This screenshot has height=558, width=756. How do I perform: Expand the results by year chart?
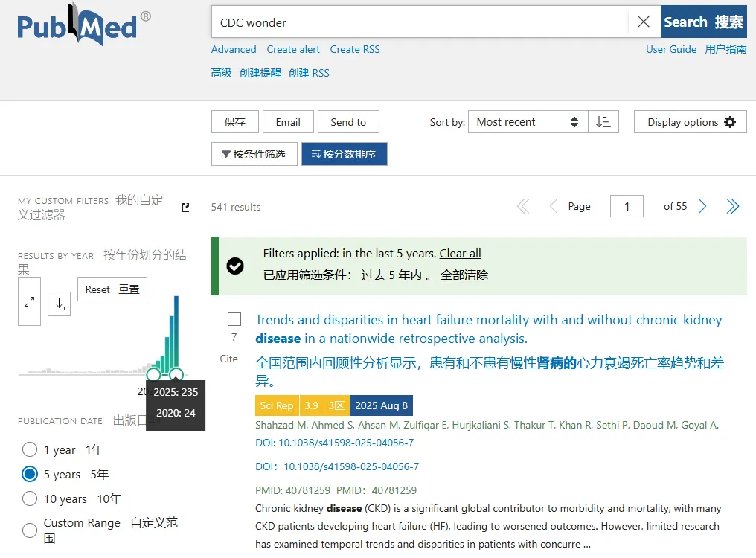(x=30, y=301)
